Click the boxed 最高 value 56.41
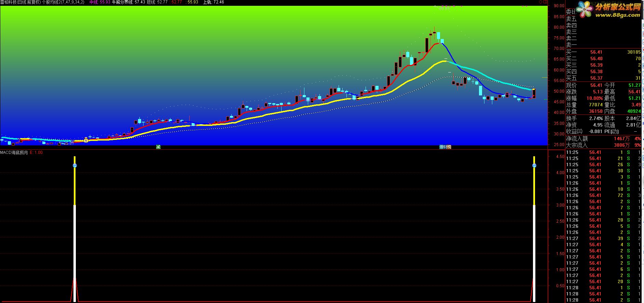Screen dimensions: 644x303 coord(634,92)
